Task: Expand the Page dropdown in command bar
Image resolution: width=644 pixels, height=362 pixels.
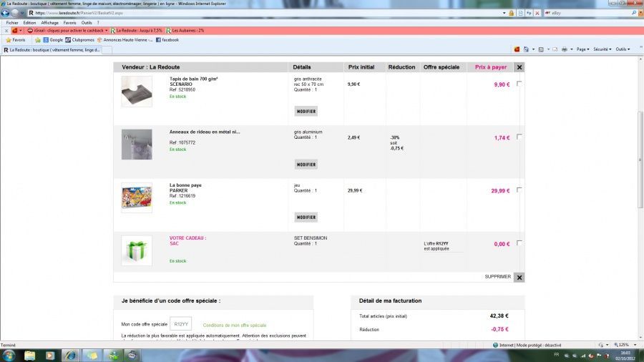Action: click(x=583, y=49)
